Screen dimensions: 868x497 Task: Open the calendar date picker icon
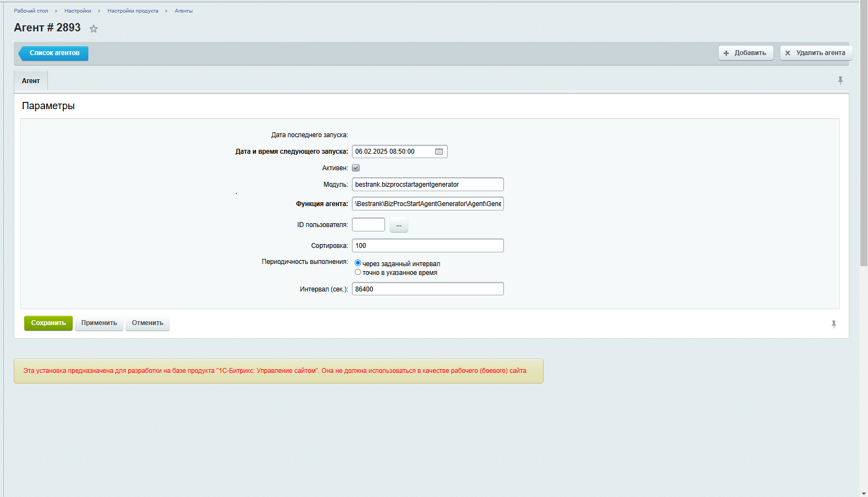tap(439, 152)
